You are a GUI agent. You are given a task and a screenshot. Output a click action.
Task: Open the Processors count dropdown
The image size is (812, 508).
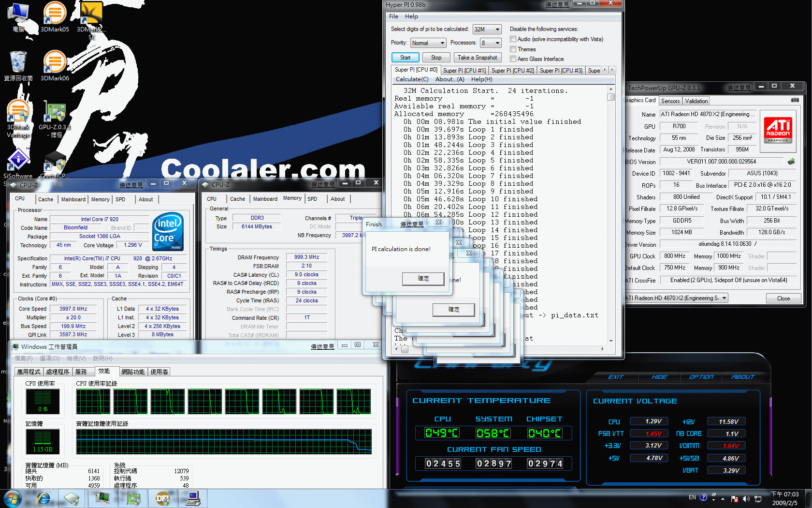coord(490,43)
